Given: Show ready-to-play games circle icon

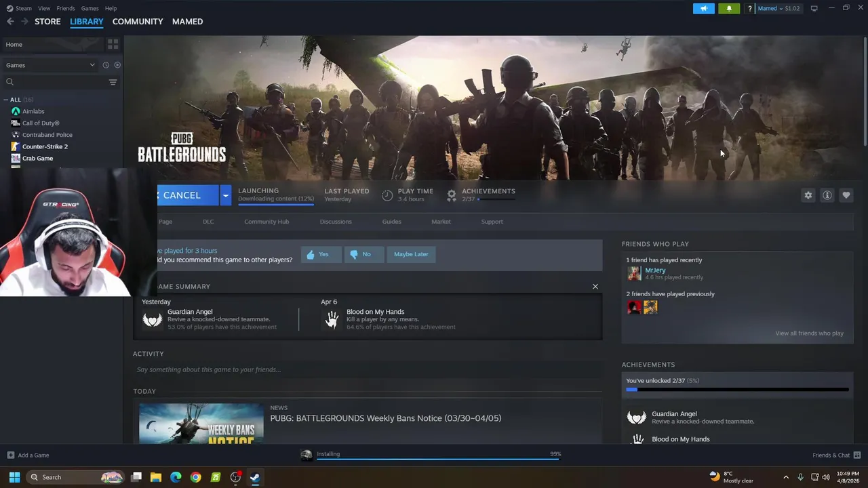Looking at the screenshot, I should click(117, 65).
